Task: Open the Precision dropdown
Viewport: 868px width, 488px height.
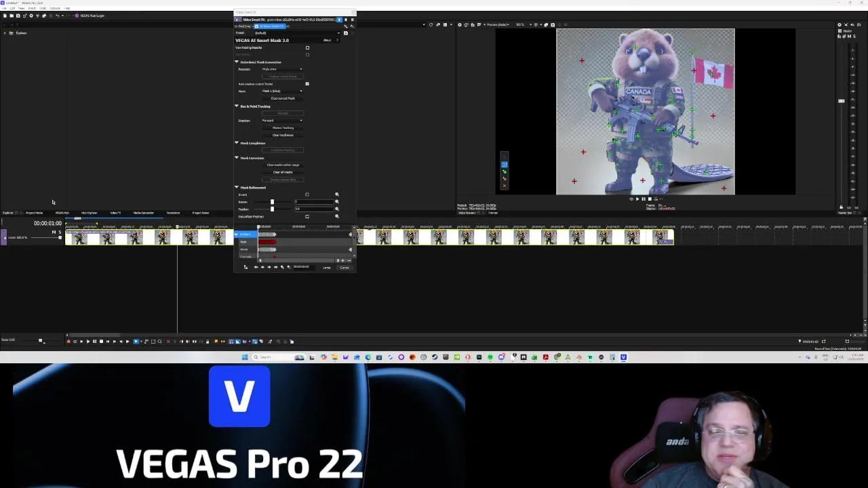Action: click(x=282, y=69)
